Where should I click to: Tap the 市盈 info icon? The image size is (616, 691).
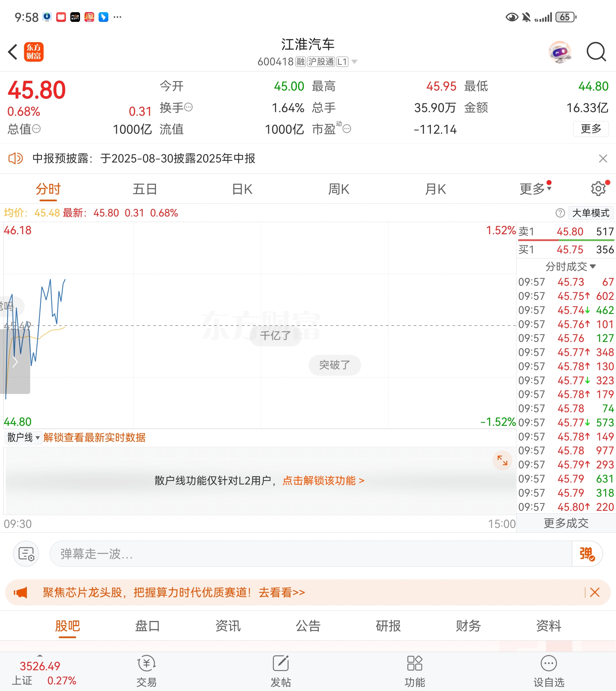tap(347, 128)
